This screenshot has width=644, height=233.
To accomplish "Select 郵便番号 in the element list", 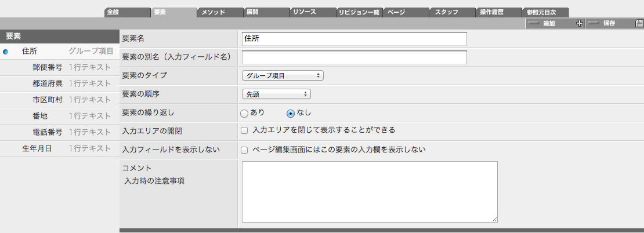I will [48, 67].
